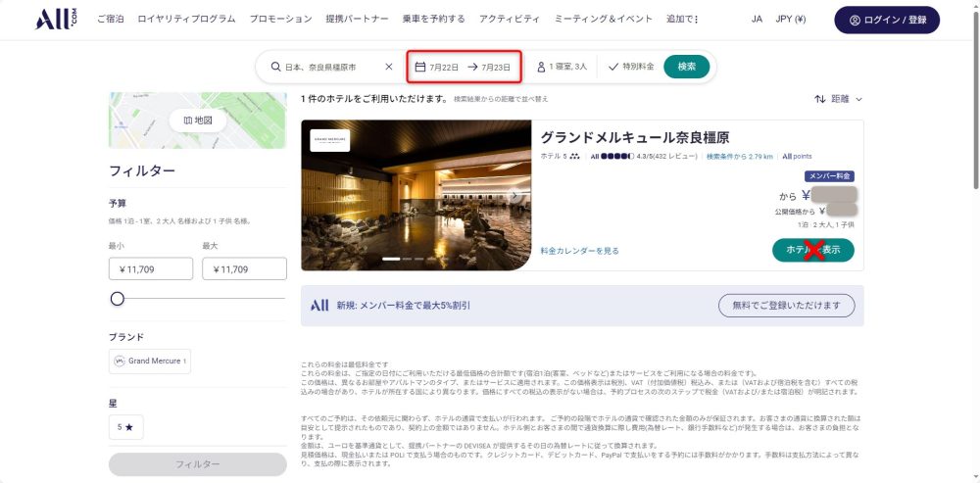This screenshot has height=483, width=980.
Task: Click the sort arrows icon beside 距離
Action: [x=819, y=99]
